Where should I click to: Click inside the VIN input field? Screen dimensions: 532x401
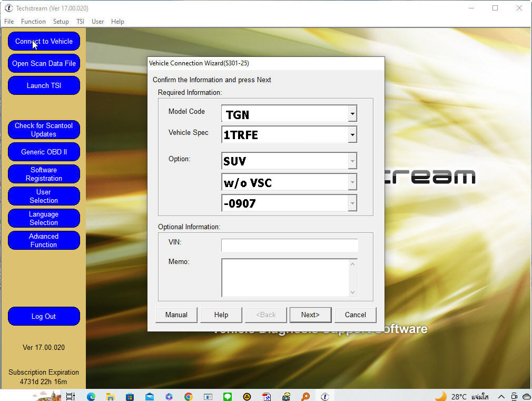pyautogui.click(x=289, y=245)
